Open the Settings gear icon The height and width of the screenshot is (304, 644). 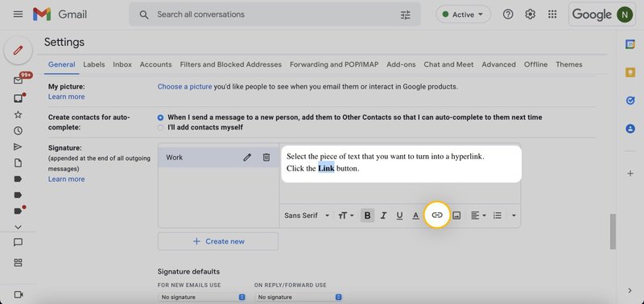[530, 14]
